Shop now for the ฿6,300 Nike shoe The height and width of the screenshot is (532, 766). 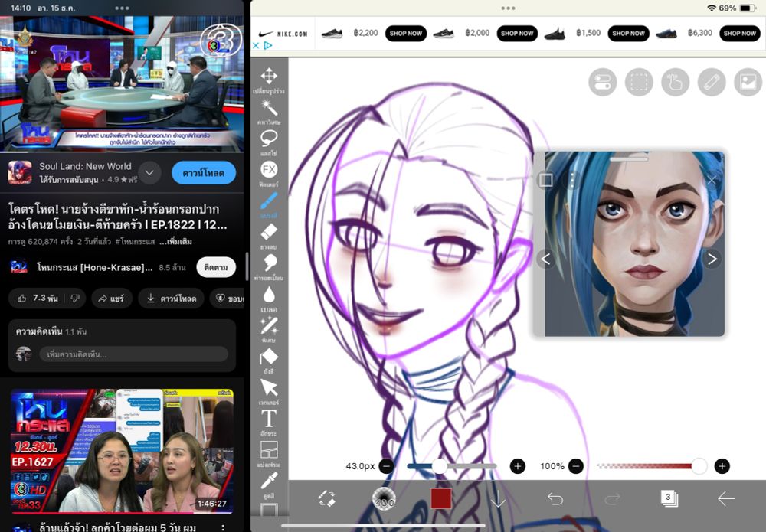coord(740,33)
